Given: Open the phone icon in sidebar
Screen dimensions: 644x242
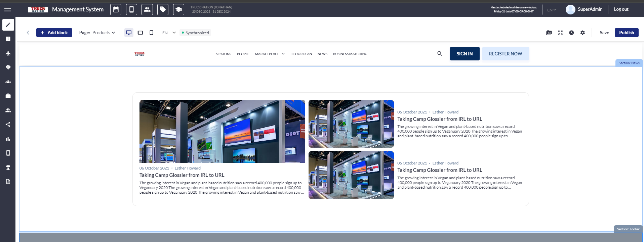Looking at the screenshot, I should (8, 153).
